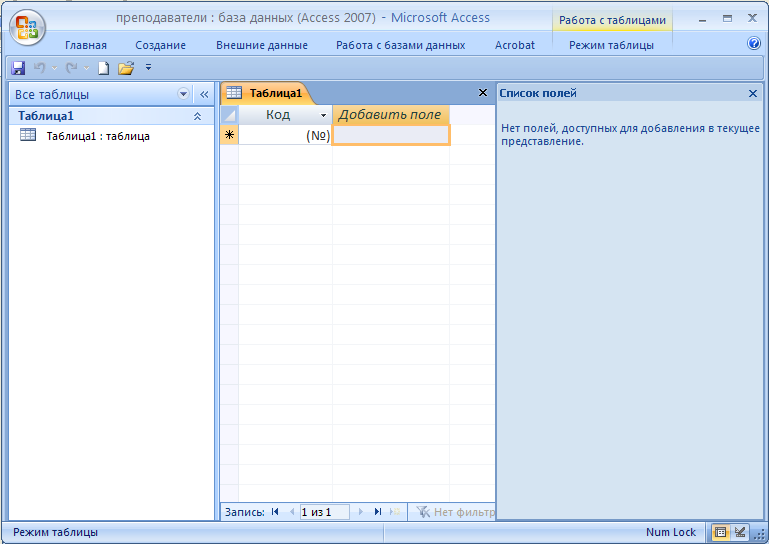This screenshot has height=544, width=769.
Task: Select the new record row marker
Action: [x=229, y=135]
